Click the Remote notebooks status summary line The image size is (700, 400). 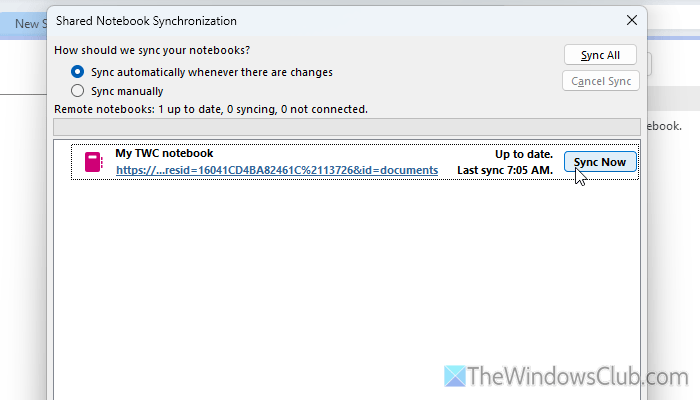click(x=211, y=108)
